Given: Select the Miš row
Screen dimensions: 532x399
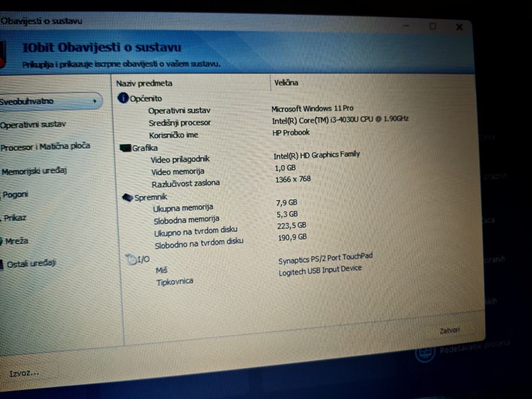Looking at the screenshot, I should (162, 270).
